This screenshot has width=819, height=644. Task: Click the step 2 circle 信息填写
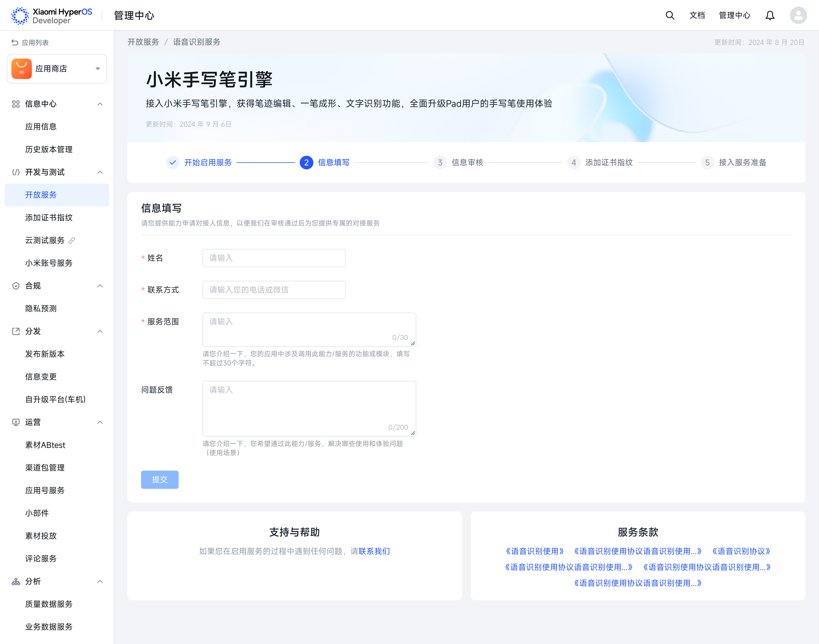click(x=306, y=163)
